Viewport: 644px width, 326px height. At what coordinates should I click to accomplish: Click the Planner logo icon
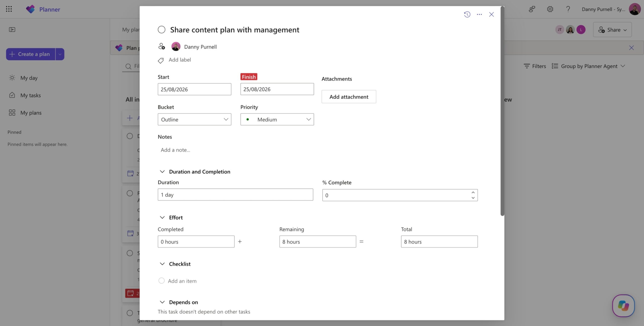pos(30,9)
